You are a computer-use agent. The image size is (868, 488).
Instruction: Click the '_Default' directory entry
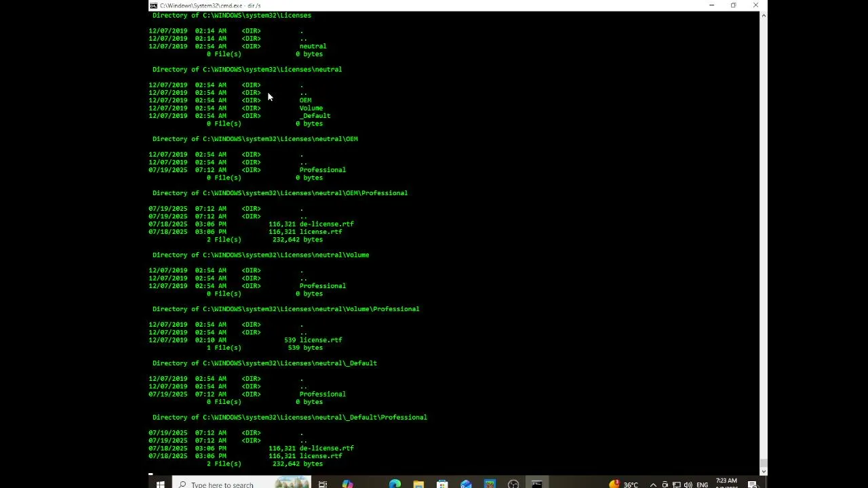click(315, 116)
